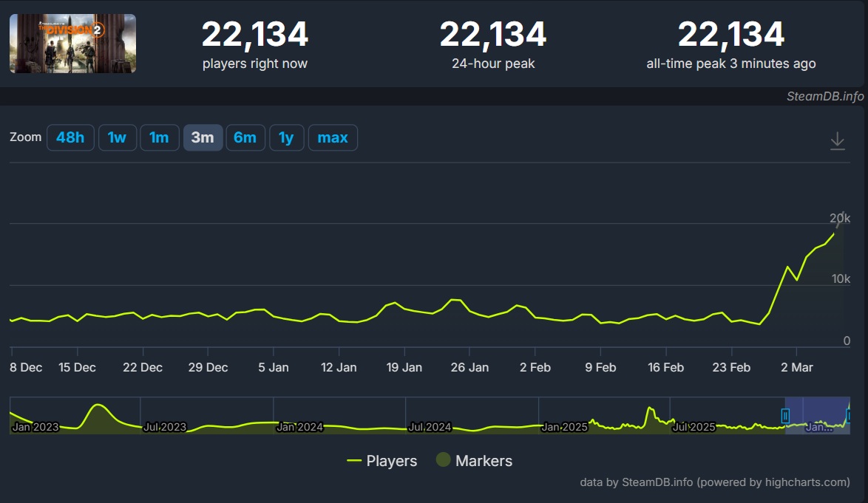Click the left navigator range handle
868x503 pixels.
tap(786, 416)
